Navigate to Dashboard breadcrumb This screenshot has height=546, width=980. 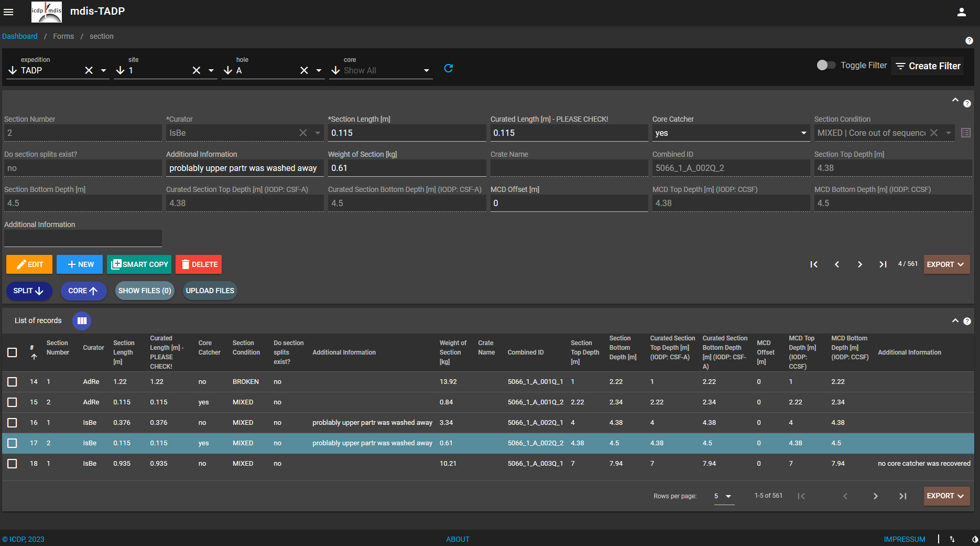coord(20,36)
